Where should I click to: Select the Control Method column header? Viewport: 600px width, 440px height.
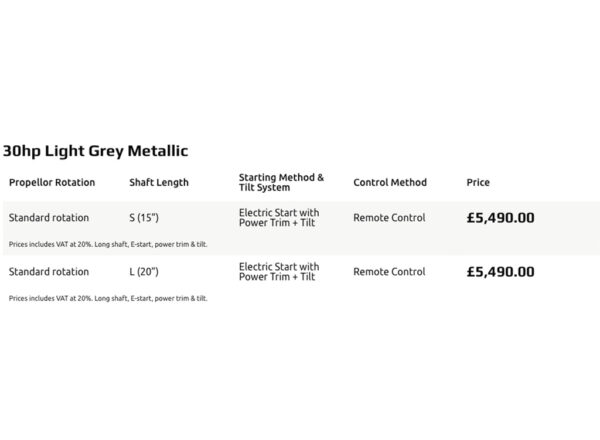tap(390, 182)
